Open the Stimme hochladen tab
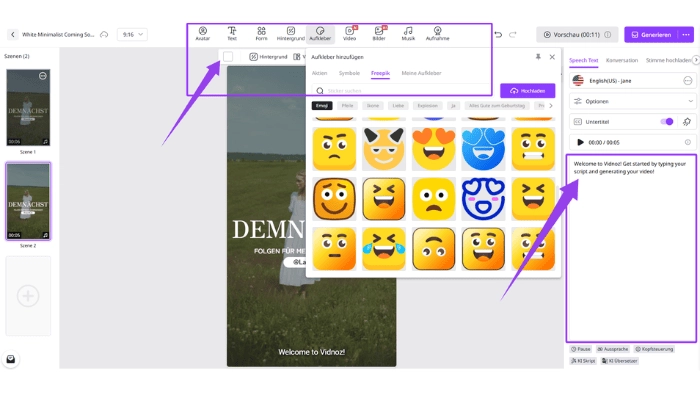This screenshot has width=700, height=400. [668, 60]
